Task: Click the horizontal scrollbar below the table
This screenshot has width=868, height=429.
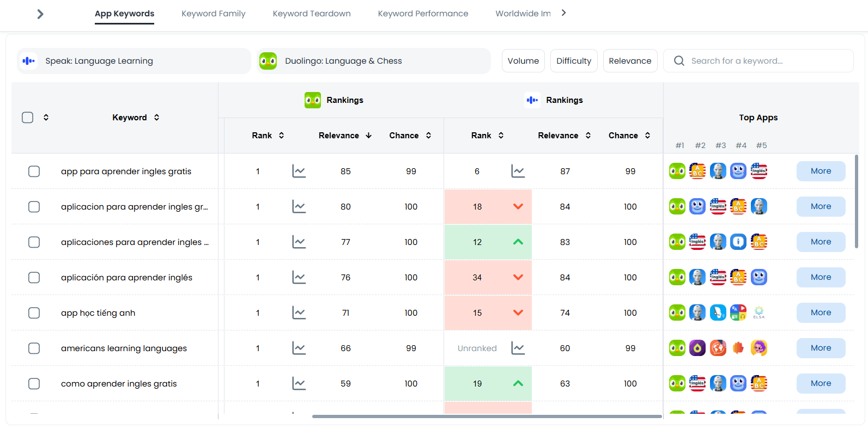Action: [x=487, y=416]
